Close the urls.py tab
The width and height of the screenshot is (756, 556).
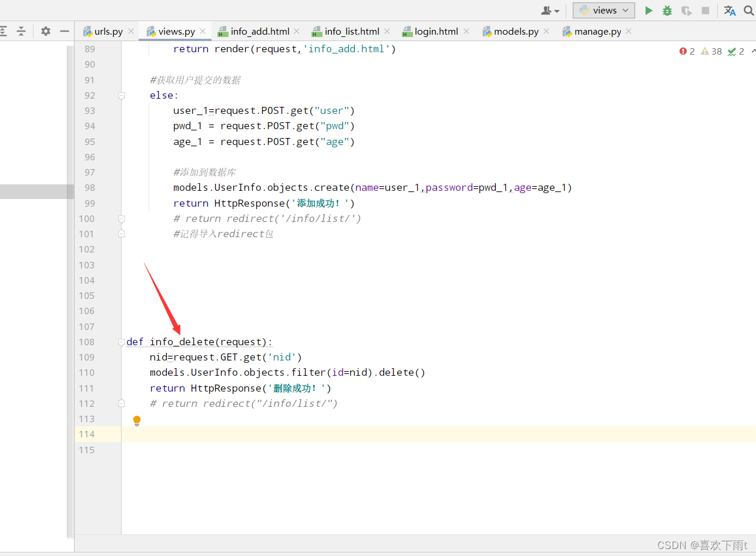(x=130, y=32)
